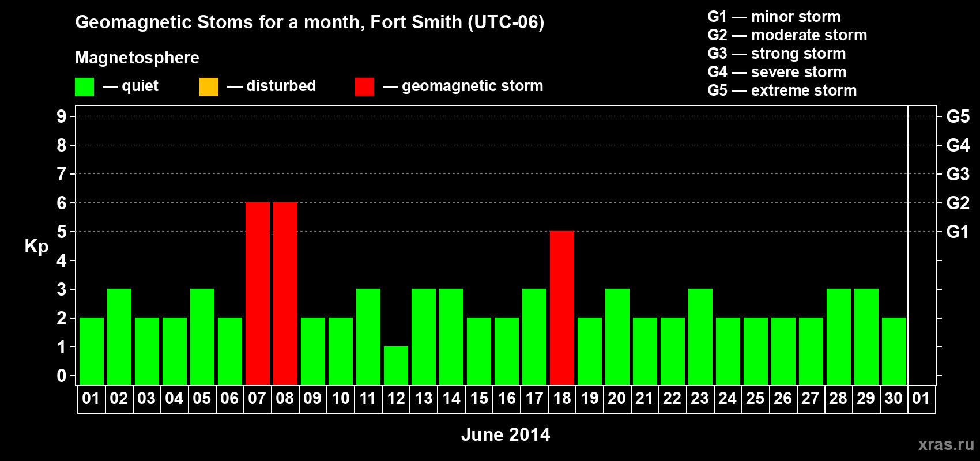Click the 'Magnetosphere' heading
Viewport: 980px width, 461px height.
137,58
